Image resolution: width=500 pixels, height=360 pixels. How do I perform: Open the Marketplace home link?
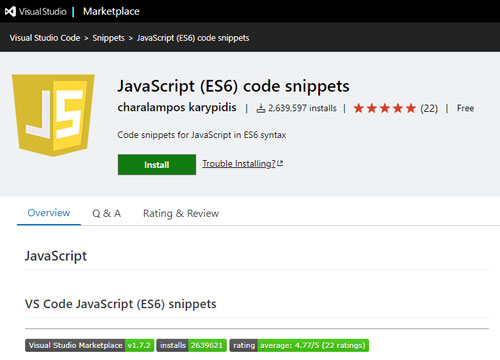point(111,12)
